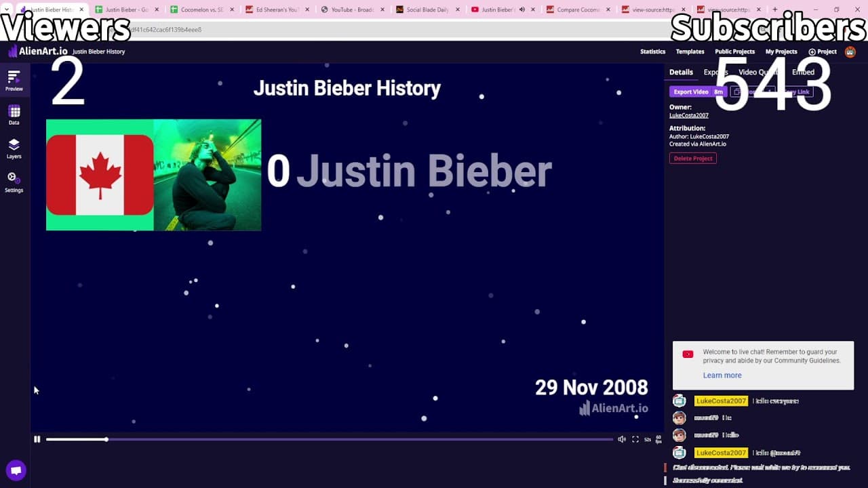Switch to the Details tab

coord(681,72)
